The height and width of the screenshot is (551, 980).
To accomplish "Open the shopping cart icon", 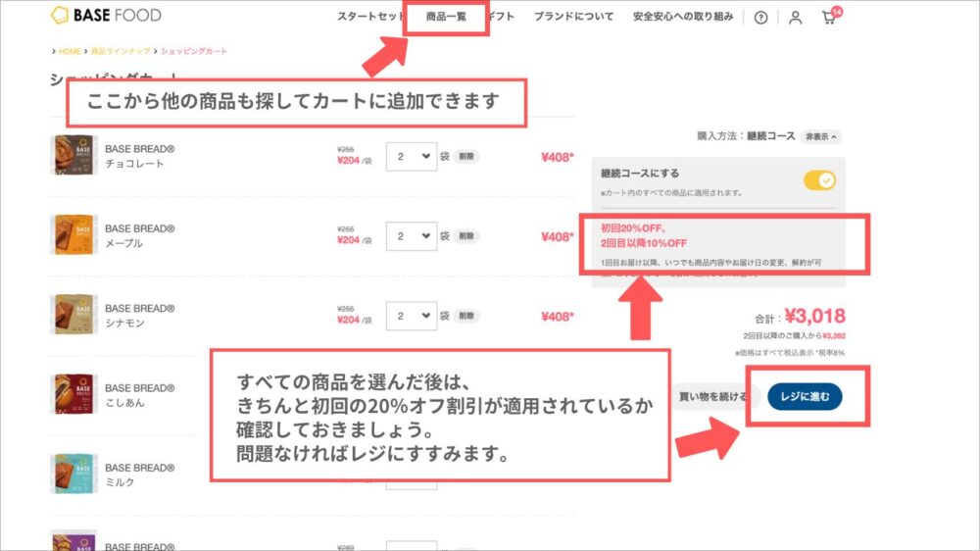I will pos(831,16).
